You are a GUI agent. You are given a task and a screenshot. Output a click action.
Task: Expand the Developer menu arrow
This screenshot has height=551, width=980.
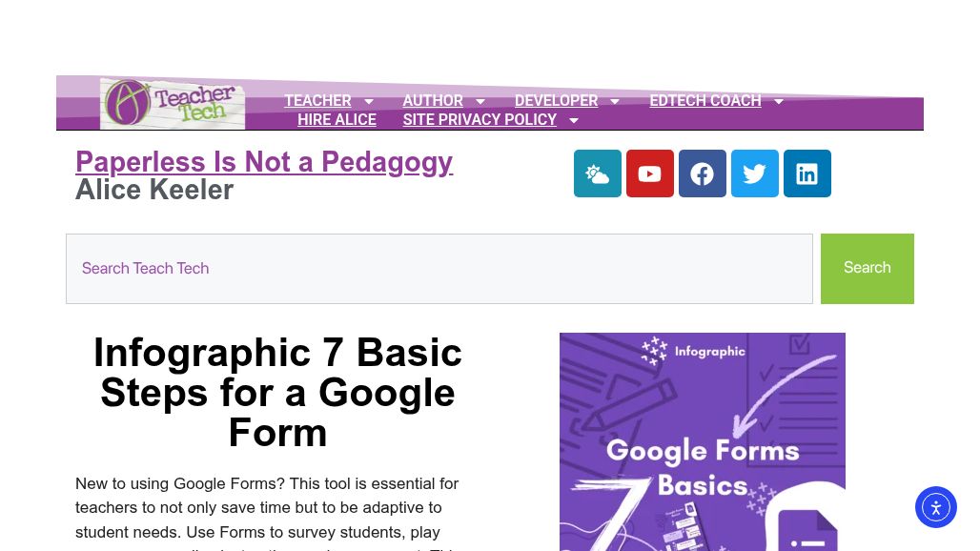[614, 101]
